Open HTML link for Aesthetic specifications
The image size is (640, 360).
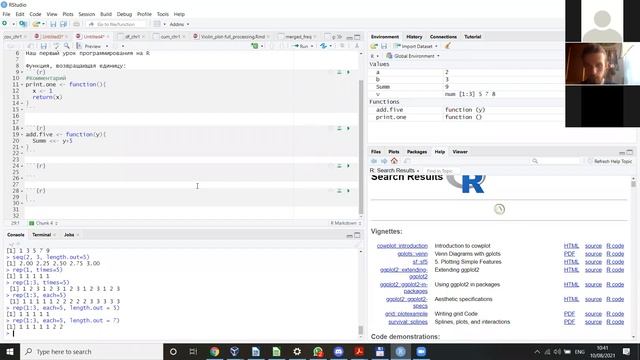point(571,299)
